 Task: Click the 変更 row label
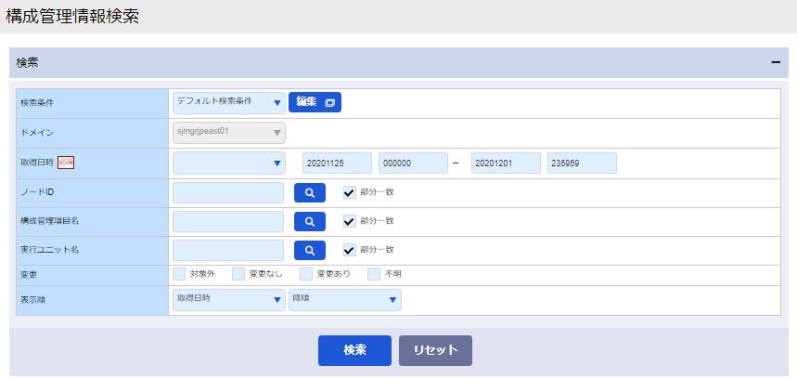[x=29, y=275]
